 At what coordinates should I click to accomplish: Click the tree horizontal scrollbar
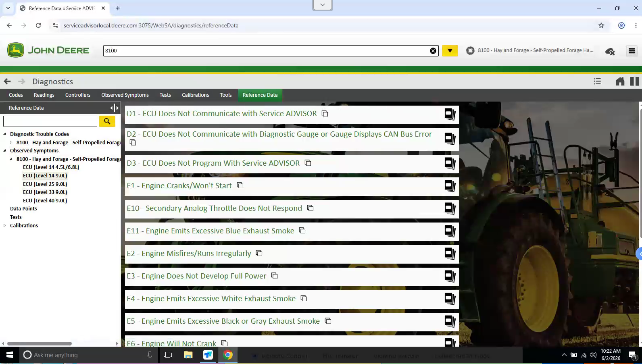40,344
